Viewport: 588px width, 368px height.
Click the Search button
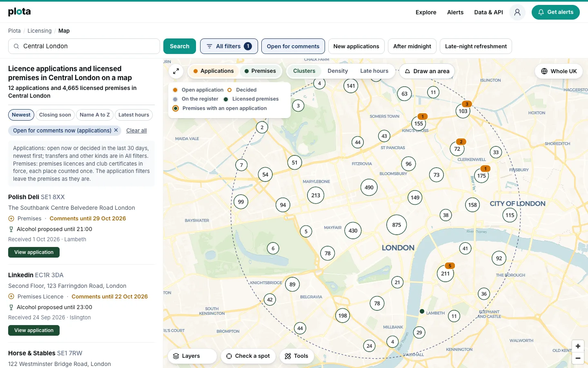point(180,46)
